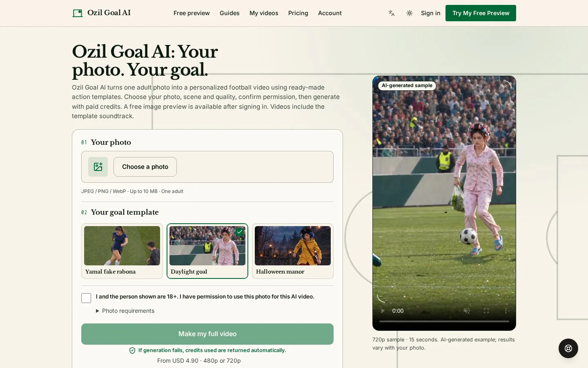
Task: Play the AI-generated sample video
Action: point(383,311)
